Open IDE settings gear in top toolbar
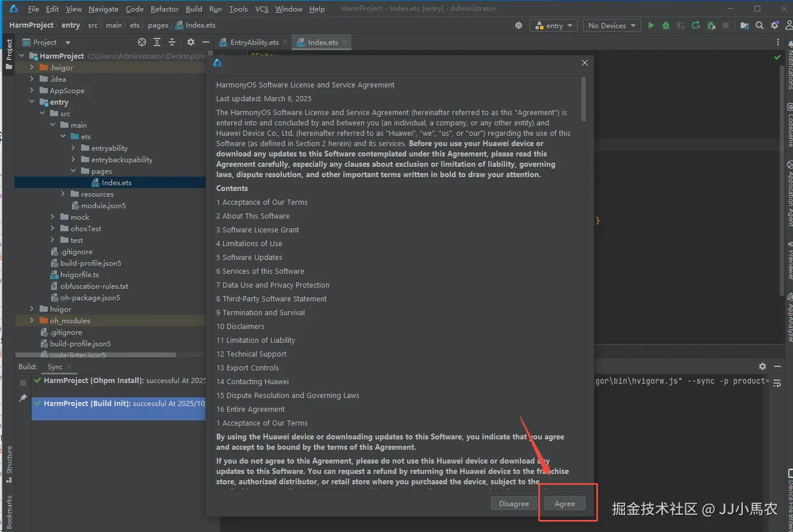The image size is (793, 532). pos(775,25)
